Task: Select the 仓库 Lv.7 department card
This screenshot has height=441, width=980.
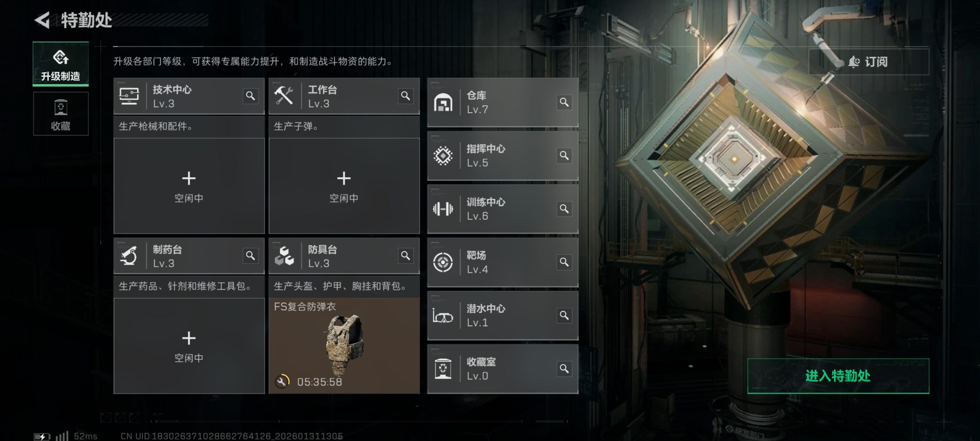Action: tap(503, 102)
